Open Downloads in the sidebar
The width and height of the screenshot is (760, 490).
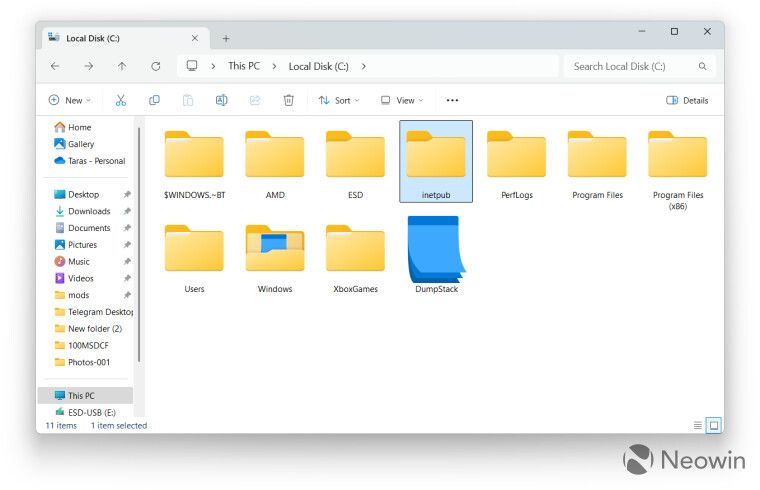coord(89,211)
